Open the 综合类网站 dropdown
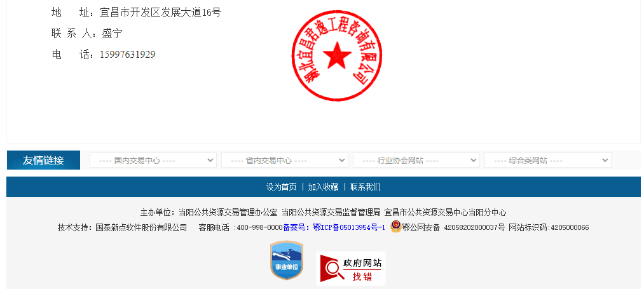This screenshot has height=289, width=644. coord(547,161)
